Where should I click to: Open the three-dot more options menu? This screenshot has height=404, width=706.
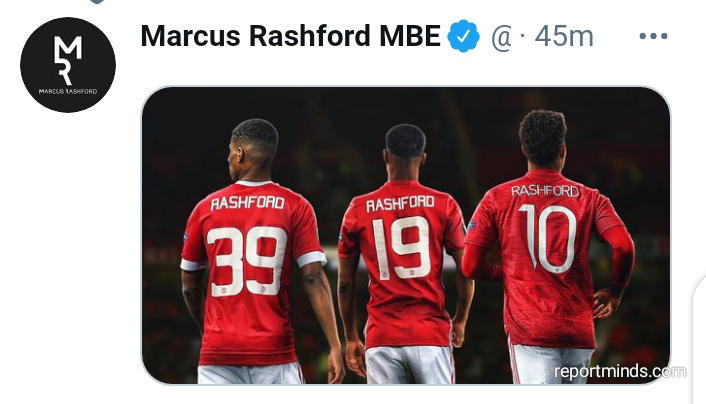(x=653, y=36)
